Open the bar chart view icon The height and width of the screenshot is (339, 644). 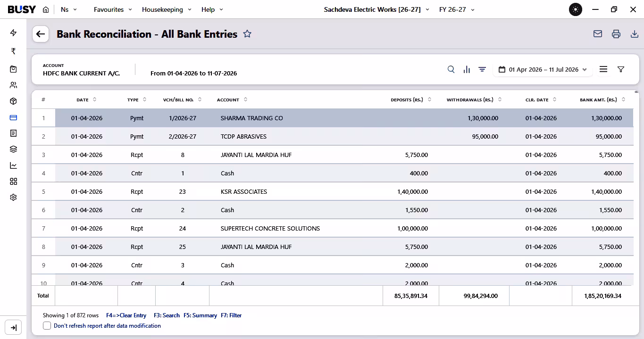click(x=467, y=69)
